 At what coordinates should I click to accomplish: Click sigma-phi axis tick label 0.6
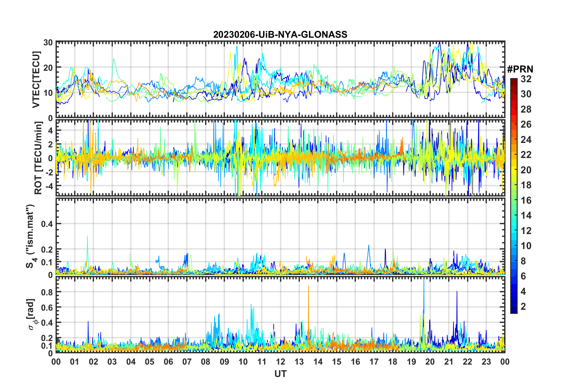click(47, 307)
